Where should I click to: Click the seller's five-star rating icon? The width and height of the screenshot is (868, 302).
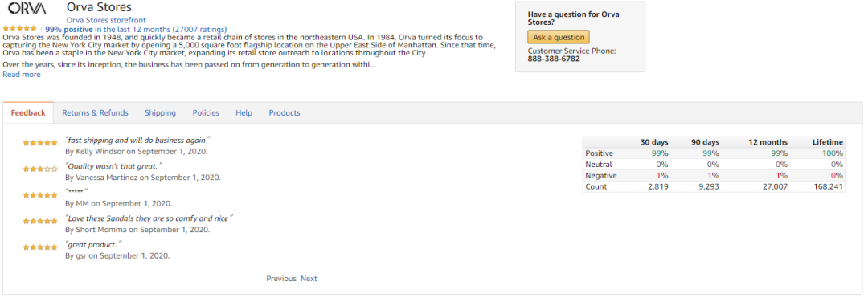[20, 28]
